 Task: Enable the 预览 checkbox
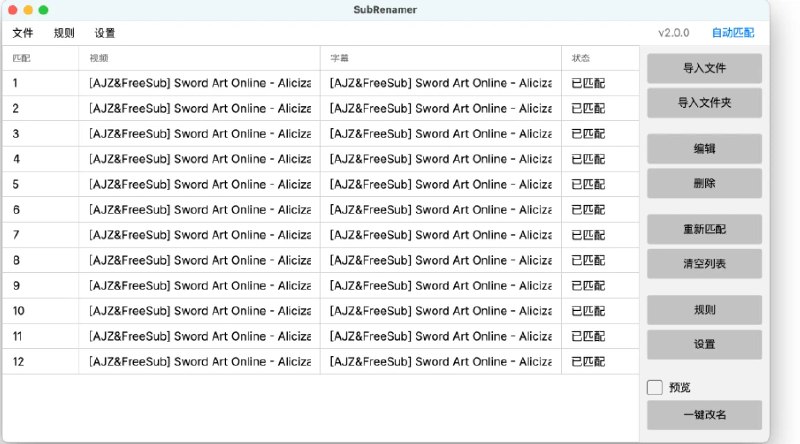point(655,387)
